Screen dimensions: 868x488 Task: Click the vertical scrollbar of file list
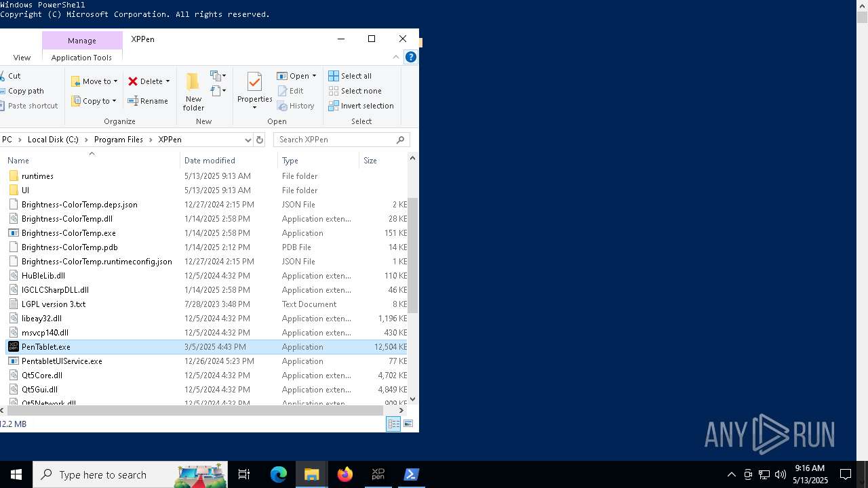pos(412,256)
